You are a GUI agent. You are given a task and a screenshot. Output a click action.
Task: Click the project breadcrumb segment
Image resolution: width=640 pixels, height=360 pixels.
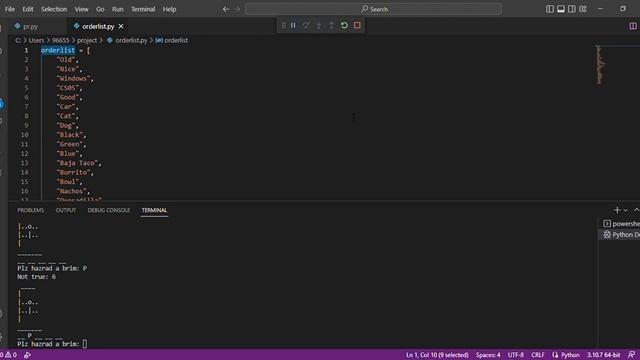87,40
